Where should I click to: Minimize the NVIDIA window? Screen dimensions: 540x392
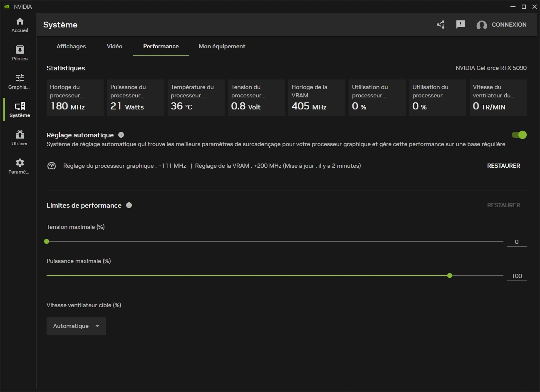point(513,7)
